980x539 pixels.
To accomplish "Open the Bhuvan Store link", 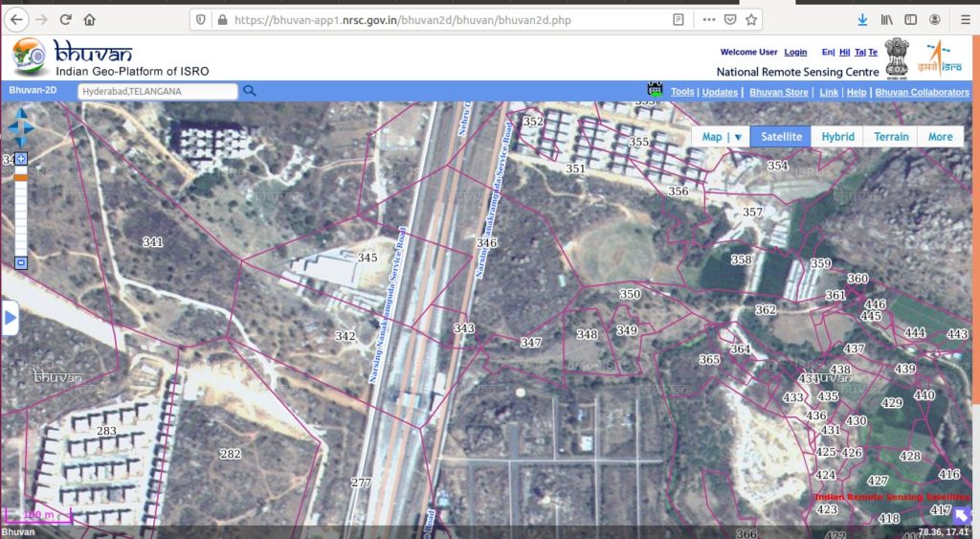I will tap(779, 92).
